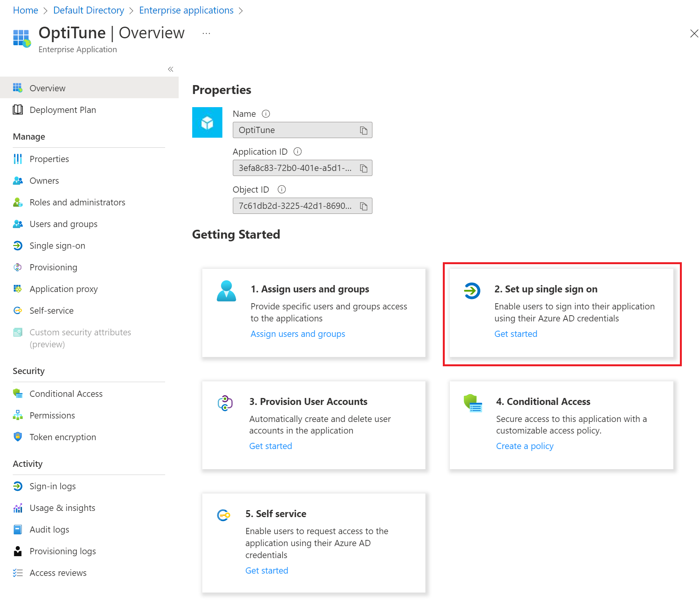Close the OptiTune overview blade
Viewport: 700px width, 608px height.
tap(694, 34)
